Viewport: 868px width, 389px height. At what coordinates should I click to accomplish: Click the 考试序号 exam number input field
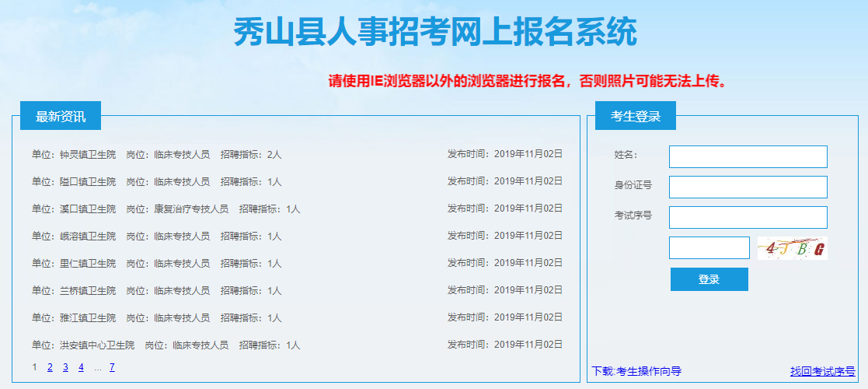tap(748, 217)
